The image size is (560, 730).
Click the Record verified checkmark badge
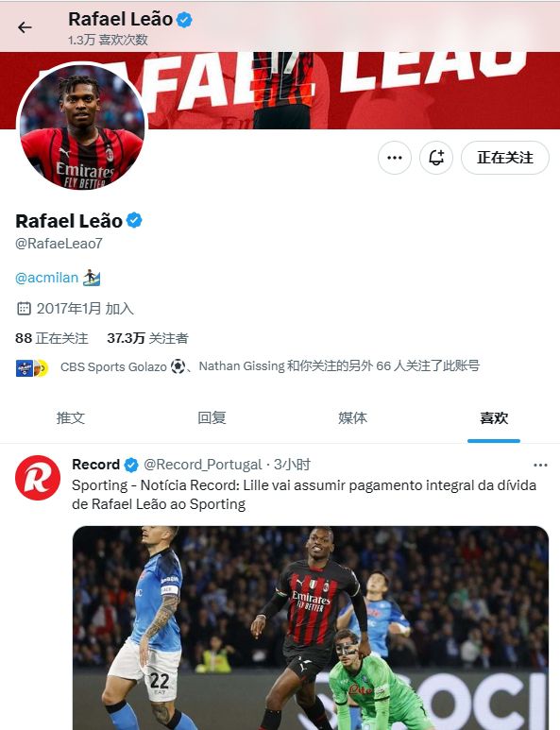pos(131,465)
